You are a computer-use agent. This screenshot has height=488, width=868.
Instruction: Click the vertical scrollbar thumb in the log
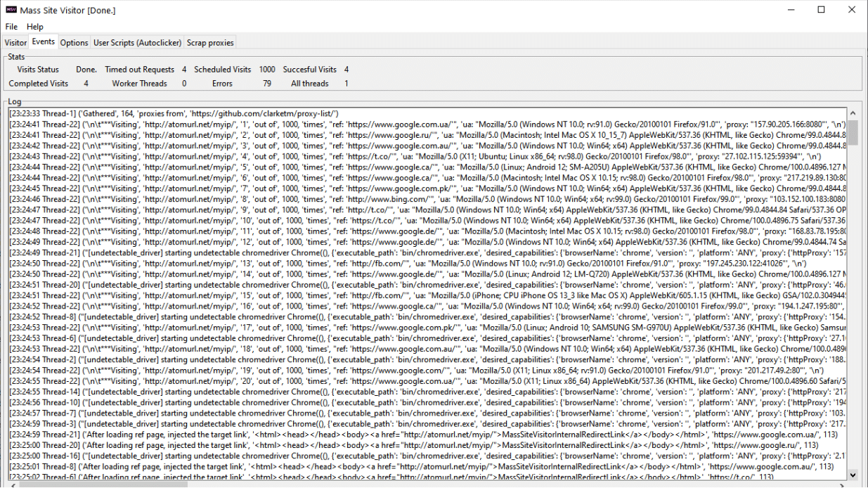[853, 132]
